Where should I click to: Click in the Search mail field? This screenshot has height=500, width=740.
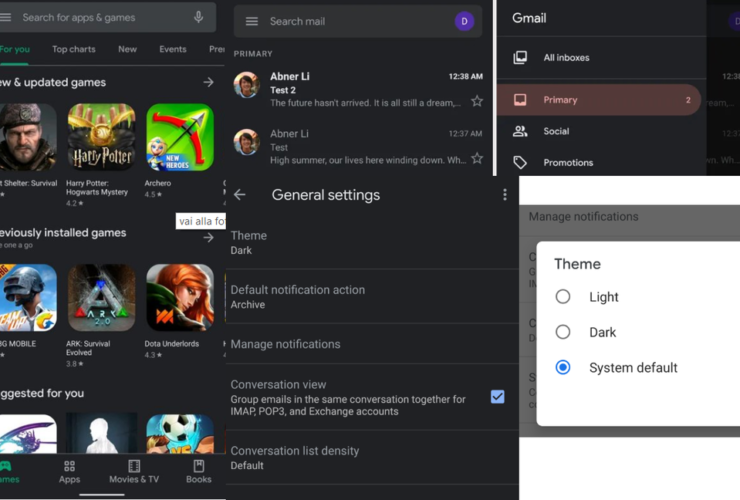click(358, 21)
